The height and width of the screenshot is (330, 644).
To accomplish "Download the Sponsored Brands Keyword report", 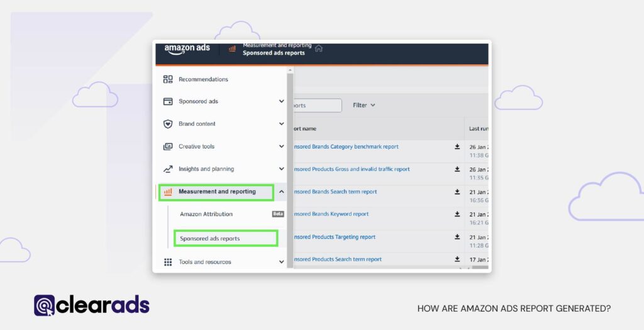I will 457,214.
